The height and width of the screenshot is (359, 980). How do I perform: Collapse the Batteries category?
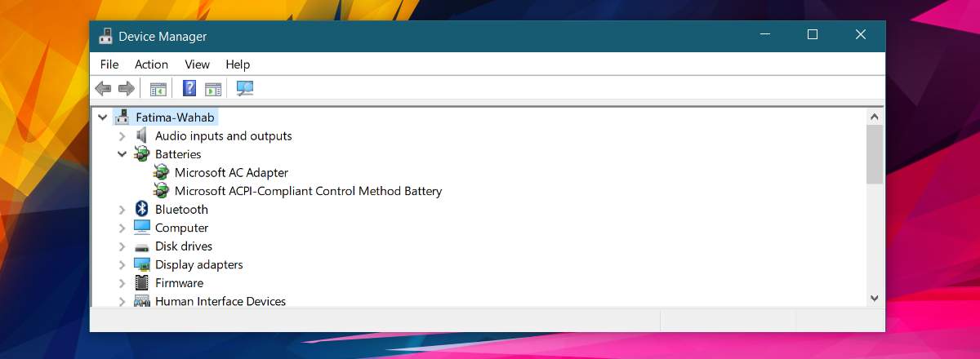tap(122, 153)
